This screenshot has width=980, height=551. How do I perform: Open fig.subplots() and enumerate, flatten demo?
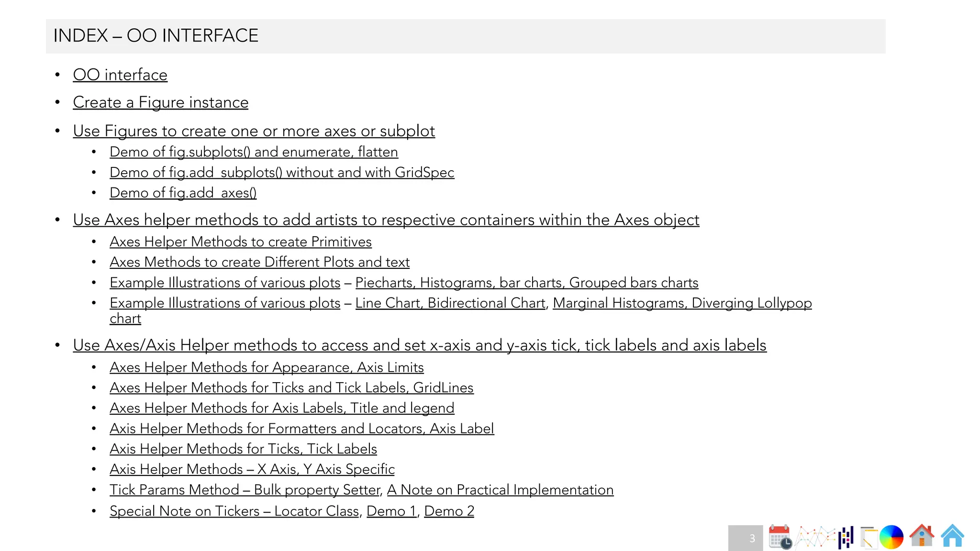(254, 152)
